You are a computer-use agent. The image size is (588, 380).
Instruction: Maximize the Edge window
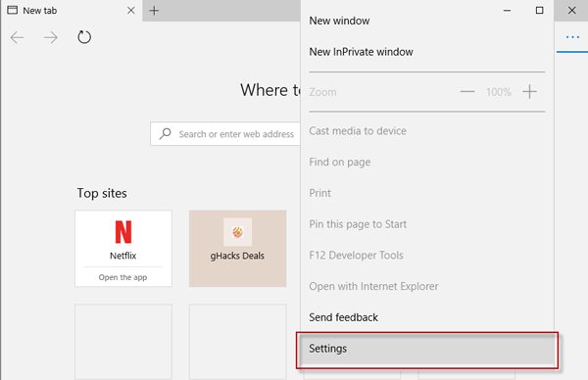[539, 11]
